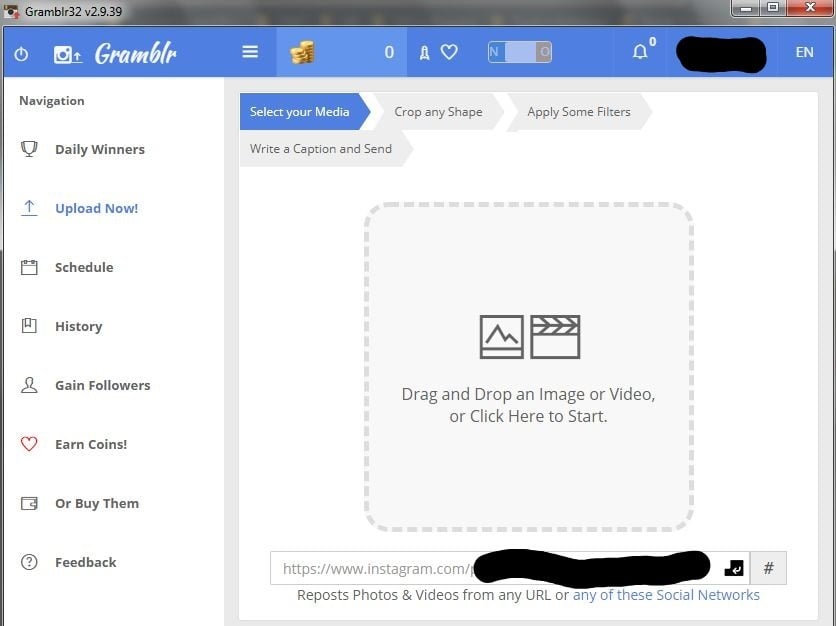This screenshot has width=836, height=626.
Task: Click the bookmark icon beside History
Action: [29, 326]
